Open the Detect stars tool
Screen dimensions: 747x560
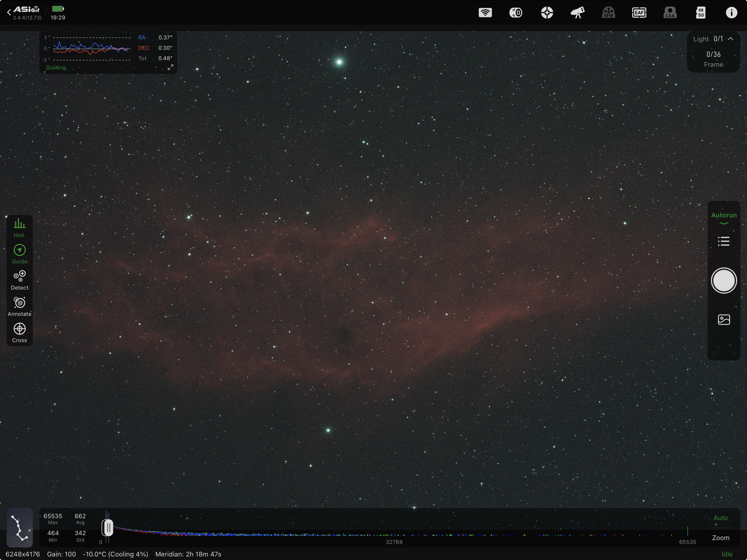coord(20,280)
